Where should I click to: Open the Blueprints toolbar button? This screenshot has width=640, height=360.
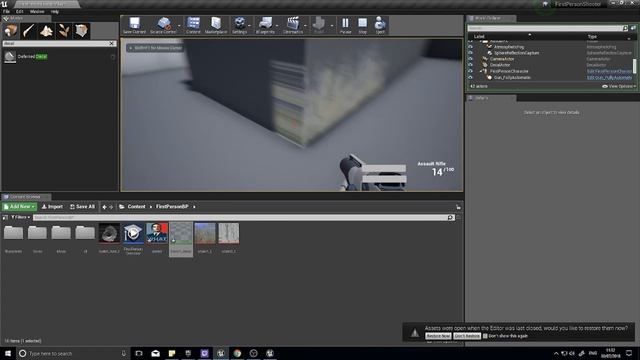coord(266,25)
